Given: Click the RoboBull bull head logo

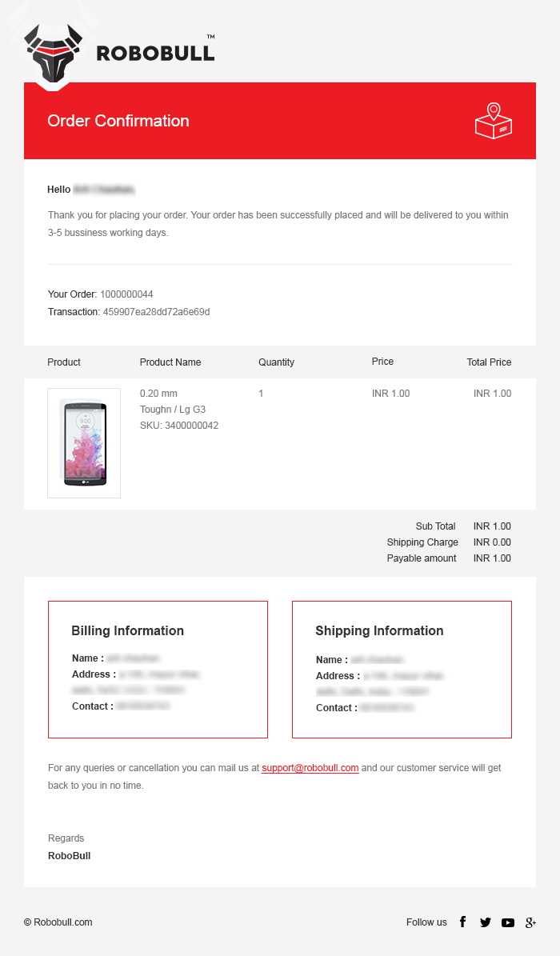Looking at the screenshot, I should coord(53,53).
